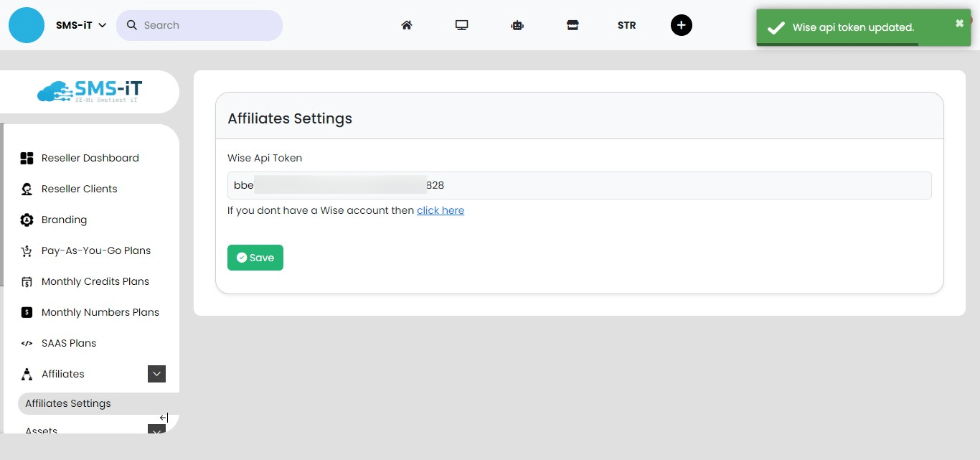Save the Wise Api Token

pos(255,257)
